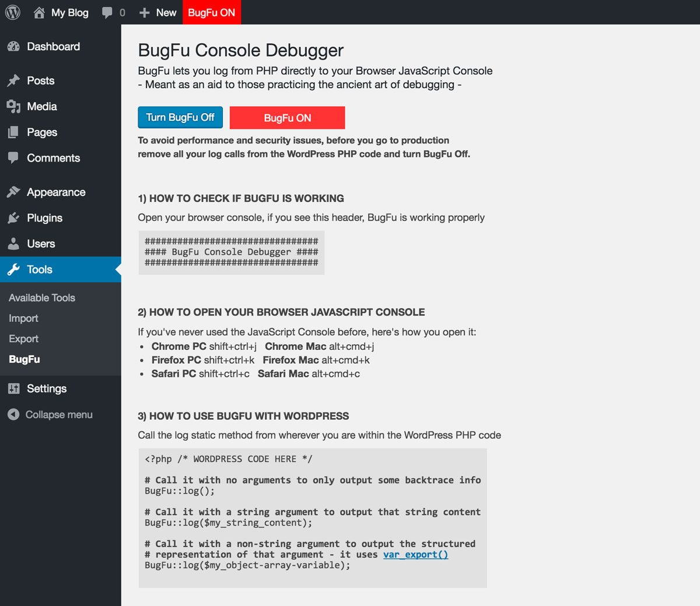Click 'HOW TO USE BUGFU WITH WORDPRESS' heading
The image size is (700, 606).
coord(243,416)
